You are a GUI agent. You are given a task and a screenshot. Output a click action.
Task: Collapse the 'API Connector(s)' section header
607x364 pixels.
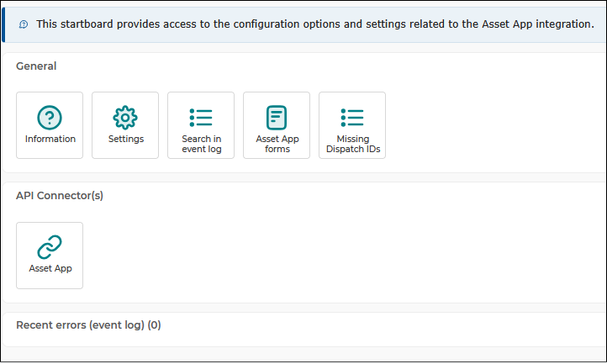[60, 196]
